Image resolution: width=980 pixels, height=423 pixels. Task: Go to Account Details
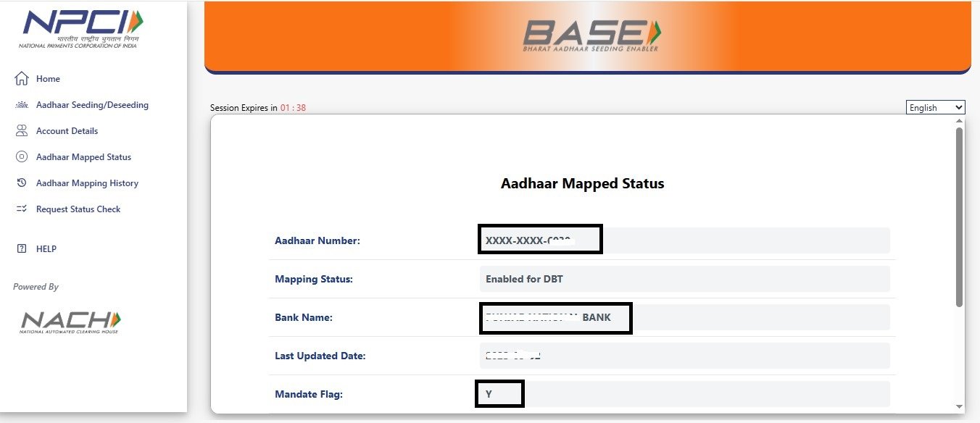pos(67,131)
